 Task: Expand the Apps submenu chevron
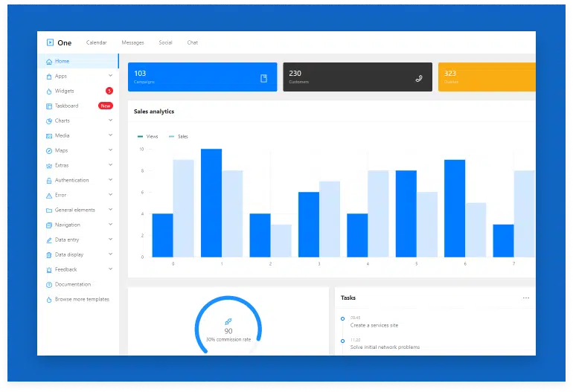point(110,76)
